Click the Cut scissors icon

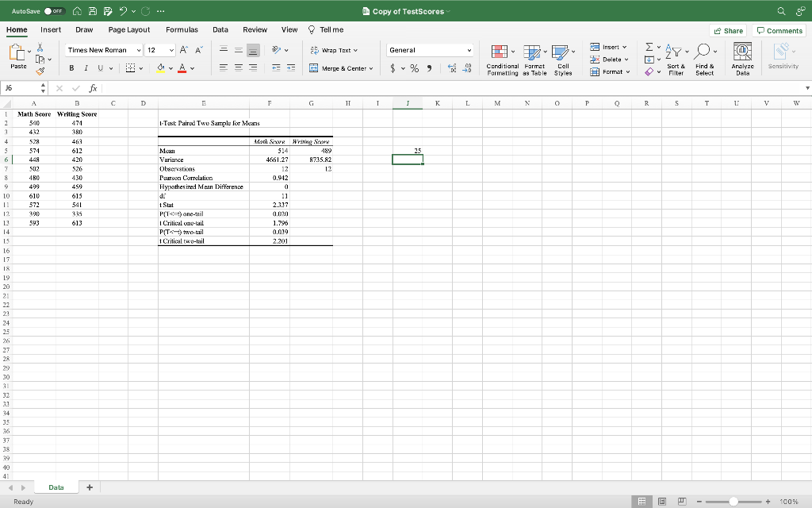pyautogui.click(x=40, y=47)
